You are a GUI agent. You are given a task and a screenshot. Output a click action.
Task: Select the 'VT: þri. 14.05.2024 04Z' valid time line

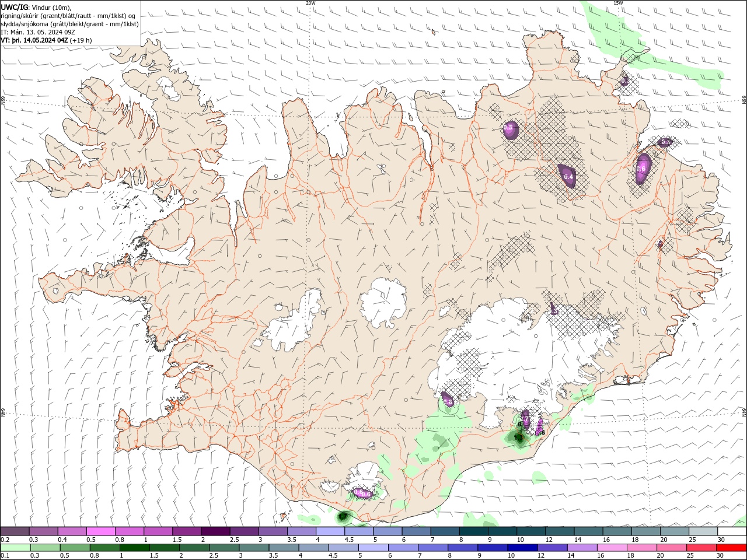click(46, 40)
